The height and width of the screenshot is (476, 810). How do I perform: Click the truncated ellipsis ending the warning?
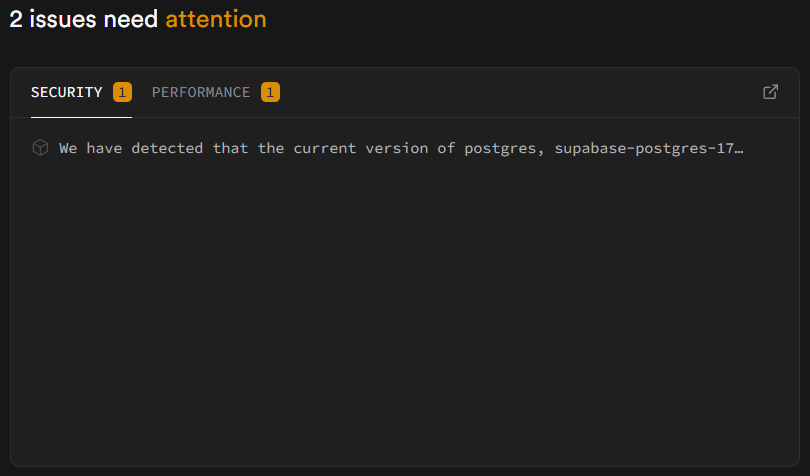tap(739, 148)
